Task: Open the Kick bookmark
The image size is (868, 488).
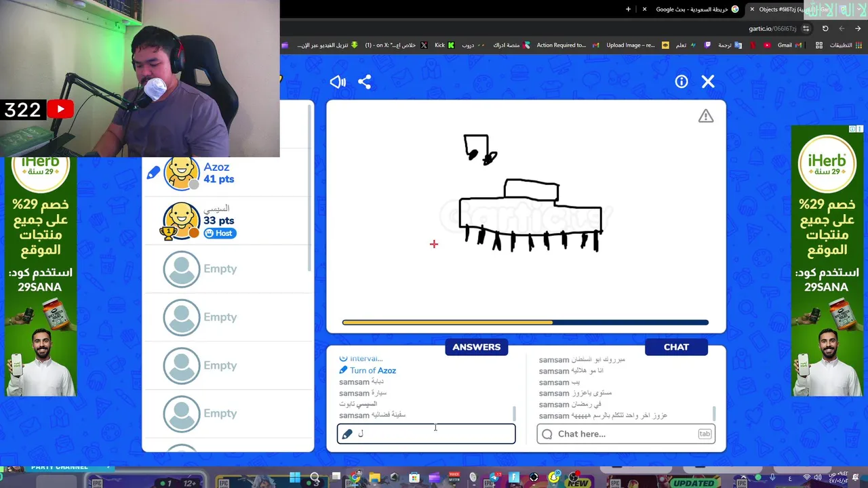Action: click(x=444, y=45)
